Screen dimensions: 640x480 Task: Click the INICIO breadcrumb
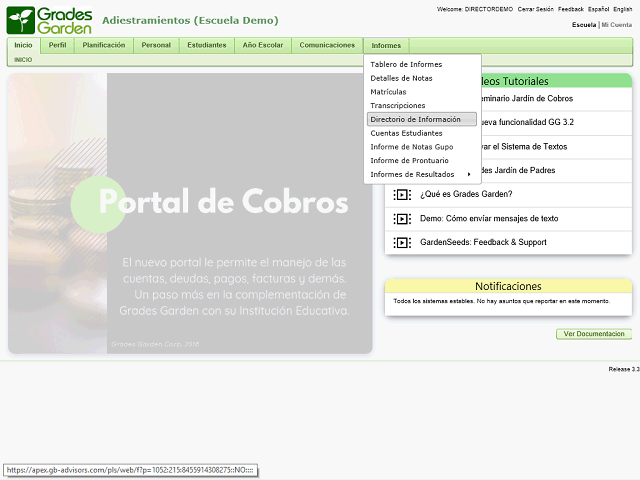[23, 60]
